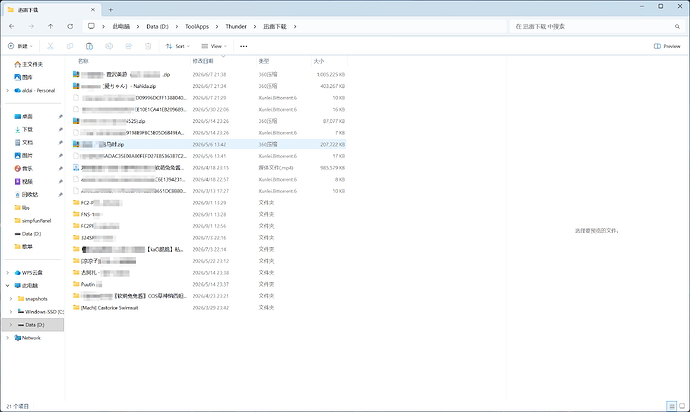Click Thunder breadcrumb segment
This screenshot has height=412, width=690.
(236, 26)
